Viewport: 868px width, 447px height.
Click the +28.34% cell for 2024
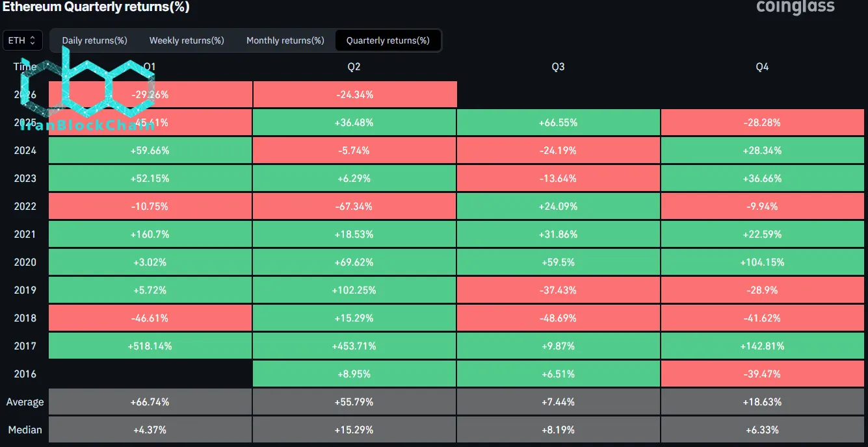[763, 150]
